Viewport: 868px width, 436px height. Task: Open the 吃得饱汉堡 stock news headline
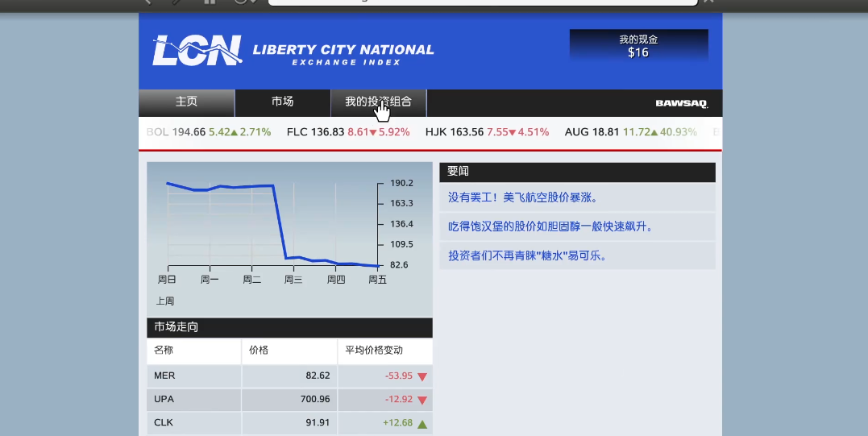(550, 226)
